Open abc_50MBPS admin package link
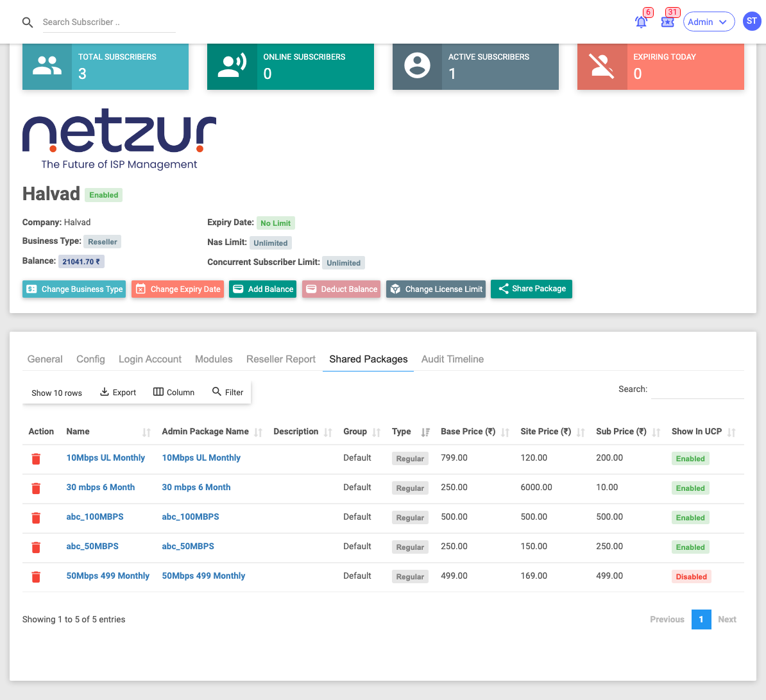The image size is (766, 700). tap(188, 546)
